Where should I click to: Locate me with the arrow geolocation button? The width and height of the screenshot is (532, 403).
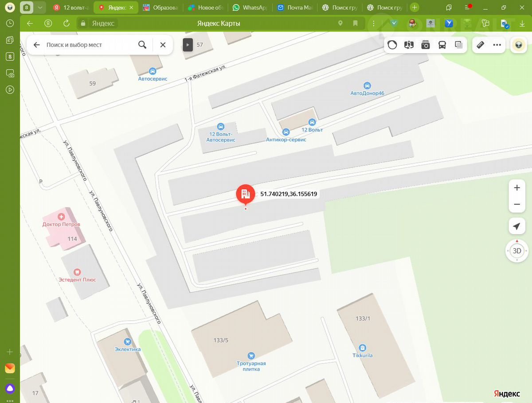coord(516,226)
